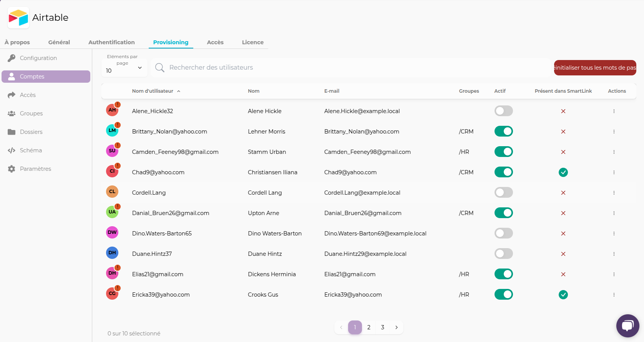The height and width of the screenshot is (342, 644).
Task: Go to next page using right chevron
Action: [x=396, y=327]
